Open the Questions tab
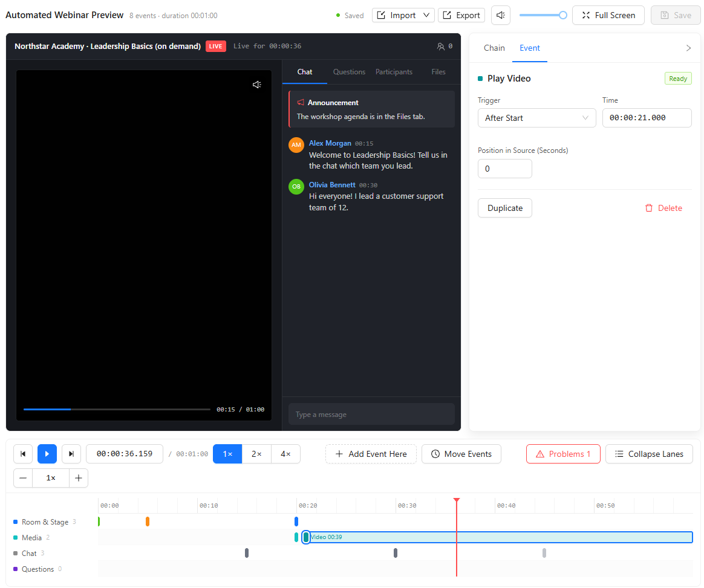The height and width of the screenshot is (588, 704). point(349,72)
